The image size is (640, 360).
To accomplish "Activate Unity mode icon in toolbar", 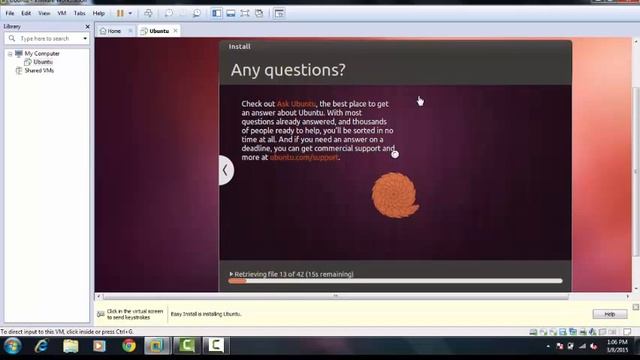I will (259, 13).
